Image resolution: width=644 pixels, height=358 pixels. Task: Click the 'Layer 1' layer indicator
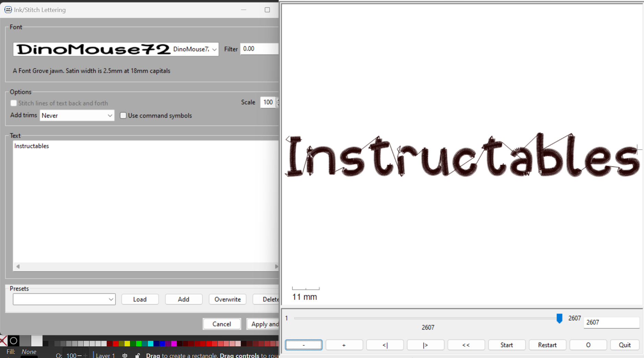[x=105, y=355]
